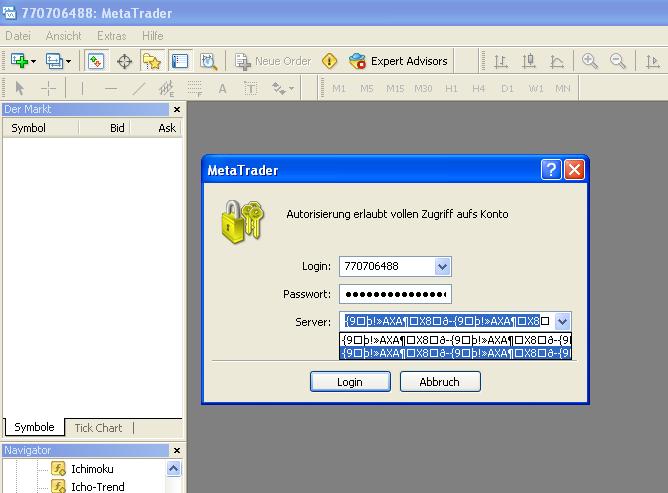Select Ichimoku in the Navigator
Image resolution: width=668 pixels, height=493 pixels.
pyautogui.click(x=92, y=469)
